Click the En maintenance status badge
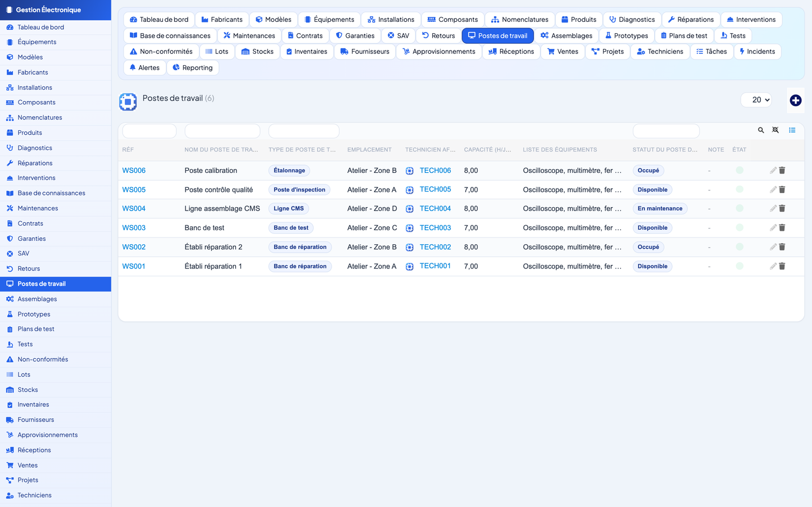 point(660,209)
